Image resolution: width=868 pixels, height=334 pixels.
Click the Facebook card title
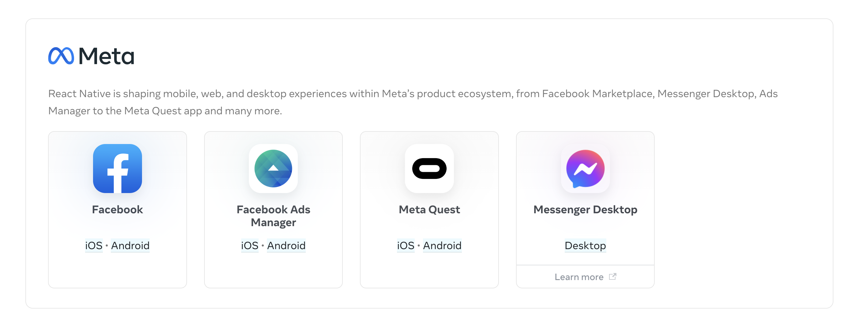(117, 210)
